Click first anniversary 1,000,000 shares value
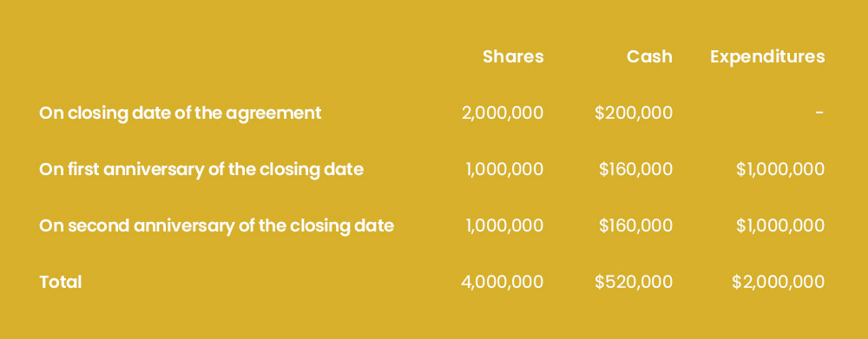The image size is (868, 339). 504,170
